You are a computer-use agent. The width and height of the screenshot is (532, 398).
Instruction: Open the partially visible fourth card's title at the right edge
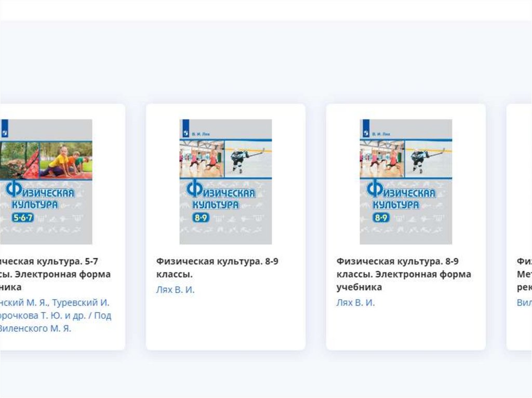(524, 274)
